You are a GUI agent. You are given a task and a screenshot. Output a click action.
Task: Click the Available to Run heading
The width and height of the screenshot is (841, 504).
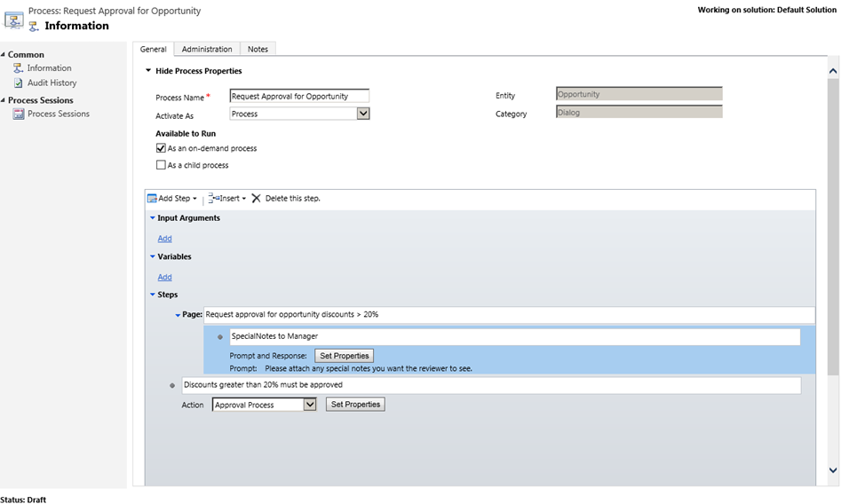pos(186,133)
